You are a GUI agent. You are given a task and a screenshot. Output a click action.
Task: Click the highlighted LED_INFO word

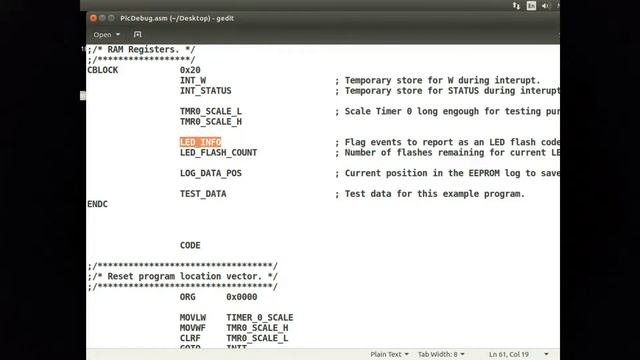pos(200,142)
